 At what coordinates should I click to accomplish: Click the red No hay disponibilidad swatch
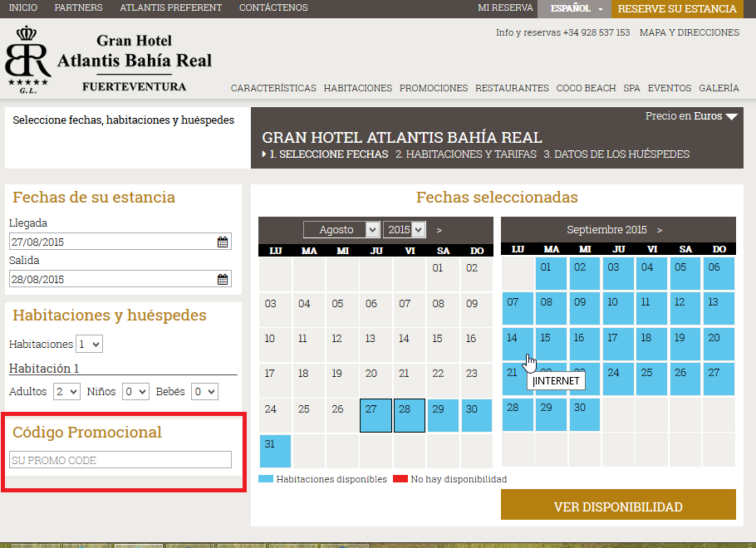(x=400, y=479)
